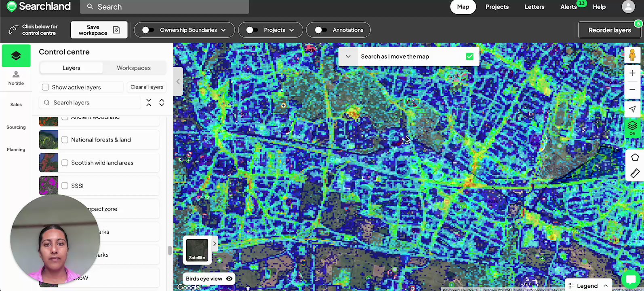
Task: Click the Control centre heading
Action: (x=64, y=52)
